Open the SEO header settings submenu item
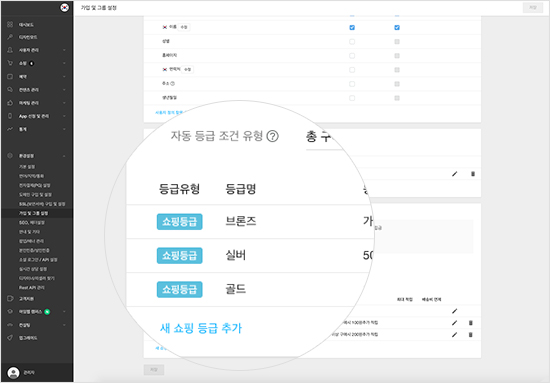Image resolution: width=550 pixels, height=383 pixels. click(x=32, y=222)
